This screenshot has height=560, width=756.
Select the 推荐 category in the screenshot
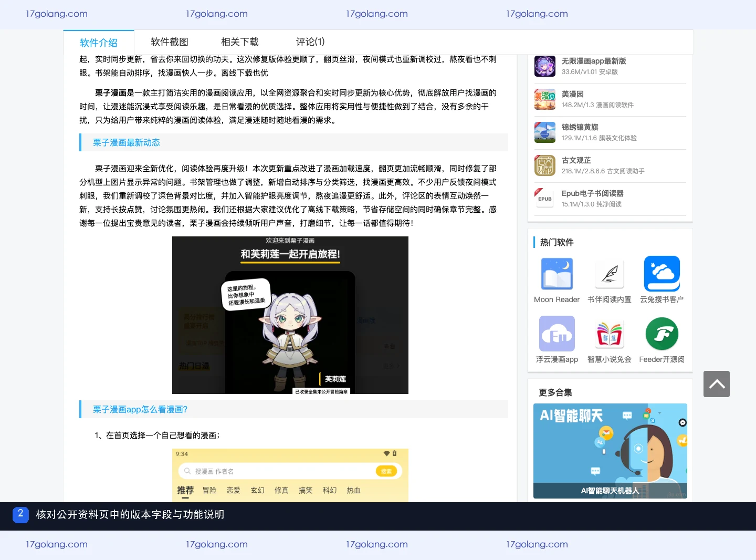coord(185,490)
